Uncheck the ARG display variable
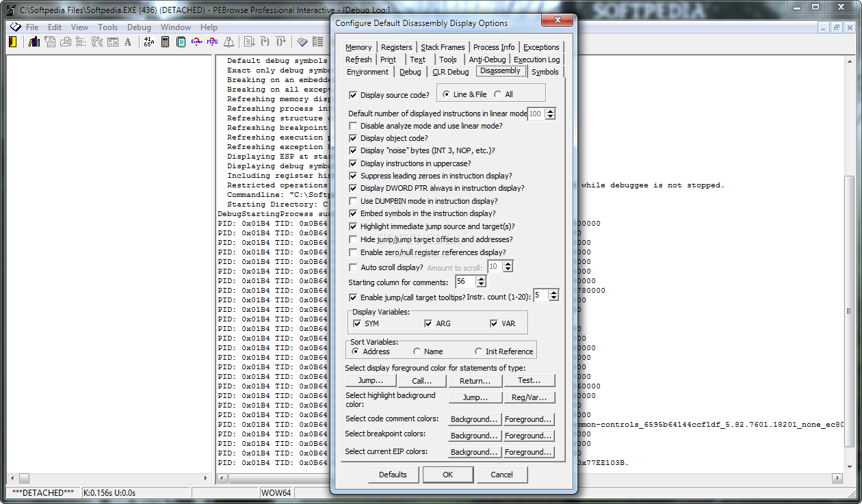 click(x=428, y=323)
